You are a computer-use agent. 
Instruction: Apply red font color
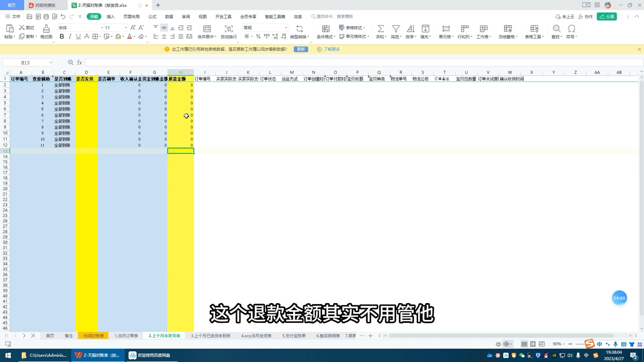pyautogui.click(x=129, y=37)
